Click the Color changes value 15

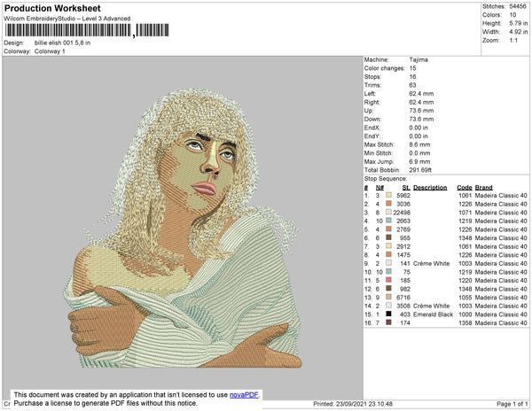point(412,68)
